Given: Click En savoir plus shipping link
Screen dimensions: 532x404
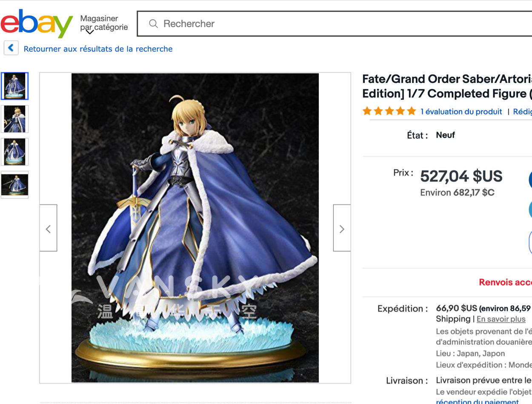Looking at the screenshot, I should click(501, 319).
